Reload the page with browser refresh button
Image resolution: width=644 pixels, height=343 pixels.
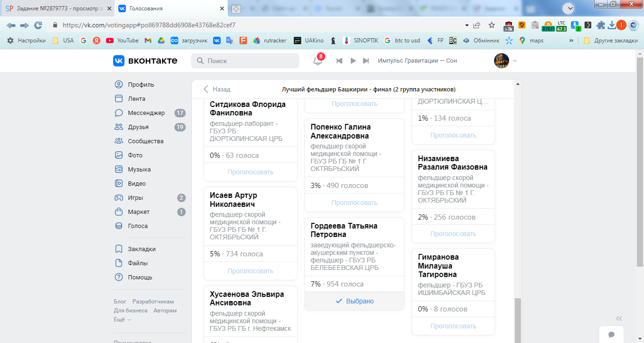point(38,25)
